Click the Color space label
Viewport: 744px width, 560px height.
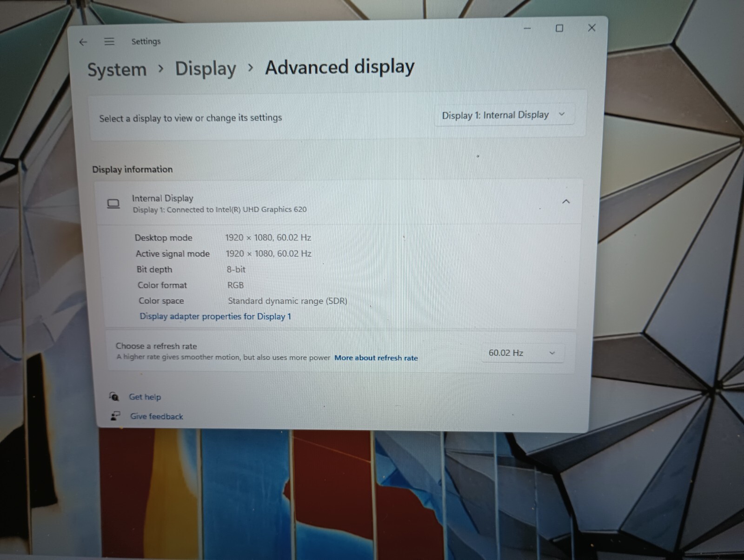pyautogui.click(x=161, y=301)
